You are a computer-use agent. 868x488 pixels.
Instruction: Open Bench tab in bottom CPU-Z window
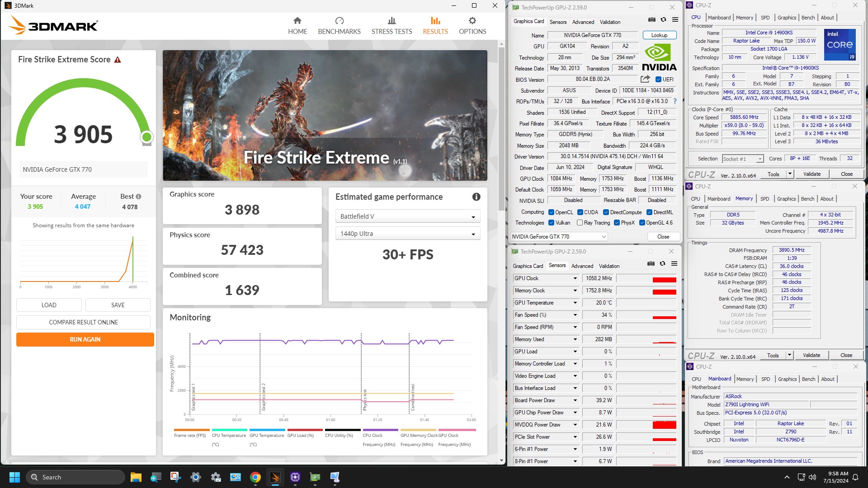coord(808,379)
